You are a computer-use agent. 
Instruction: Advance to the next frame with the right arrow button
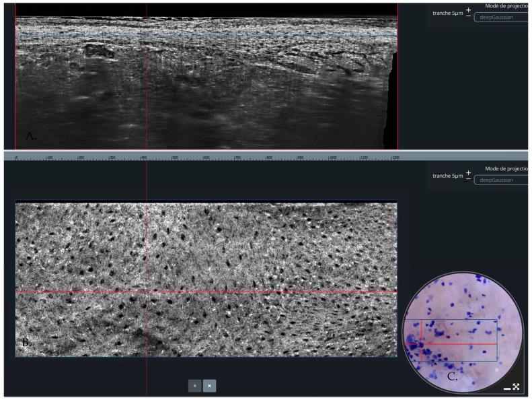pos(210,386)
